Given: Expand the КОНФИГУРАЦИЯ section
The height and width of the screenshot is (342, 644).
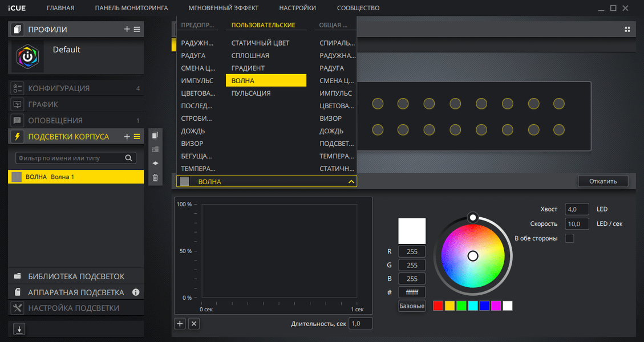Looking at the screenshot, I should tap(59, 88).
